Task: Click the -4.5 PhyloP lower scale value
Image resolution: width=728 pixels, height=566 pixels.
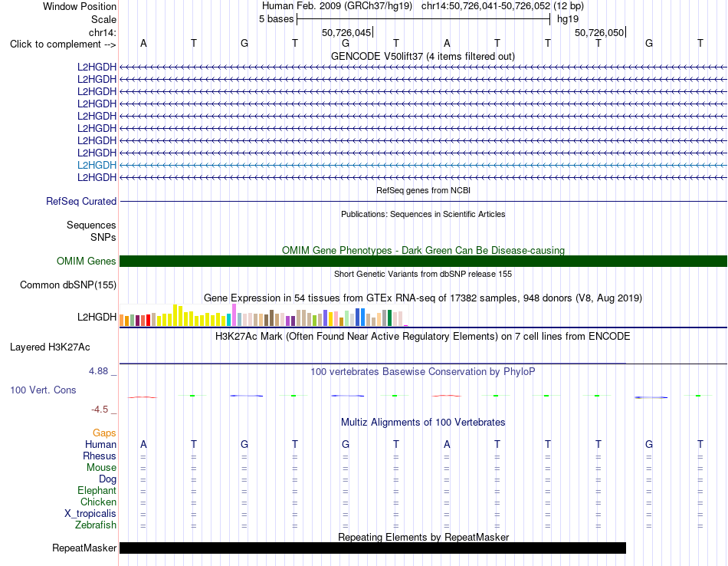Action: click(x=100, y=410)
